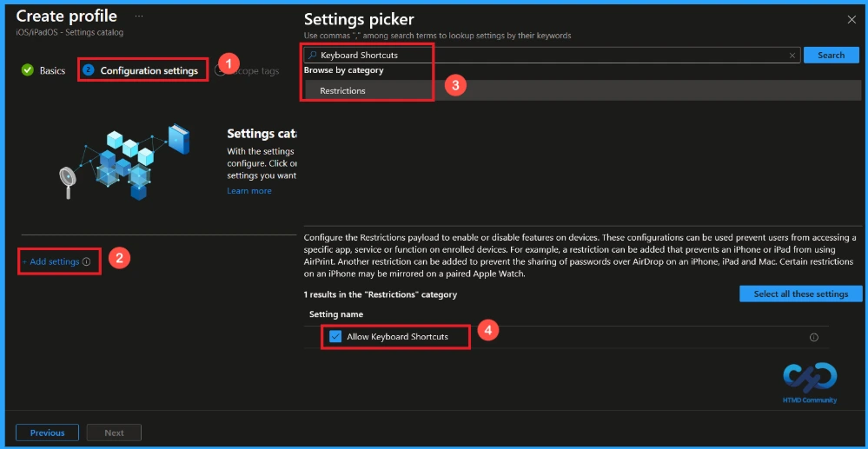Click the Allow Keyboard Shortcuts setting name
Screen dimensions: 868x449
pyautogui.click(x=397, y=337)
